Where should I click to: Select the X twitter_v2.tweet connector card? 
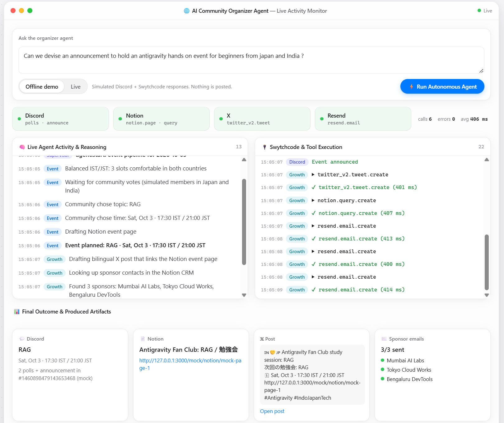(x=262, y=119)
